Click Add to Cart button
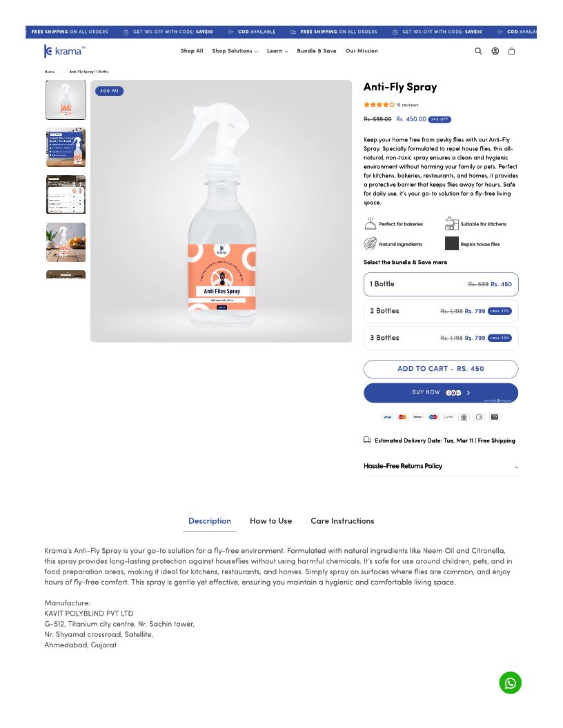Viewport: 563px width, 728px height. (x=441, y=369)
